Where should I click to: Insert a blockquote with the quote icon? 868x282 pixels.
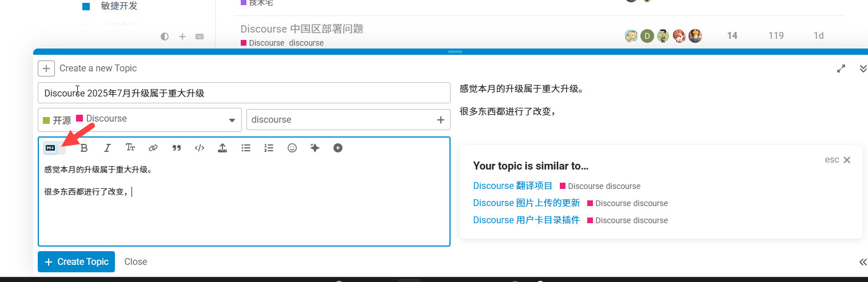[x=177, y=148]
